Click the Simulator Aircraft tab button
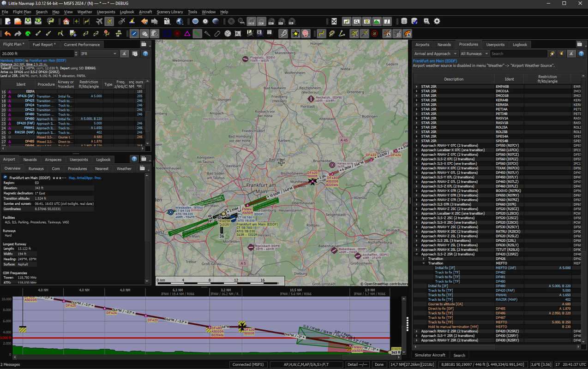The height and width of the screenshot is (369, 588). pyautogui.click(x=430, y=355)
